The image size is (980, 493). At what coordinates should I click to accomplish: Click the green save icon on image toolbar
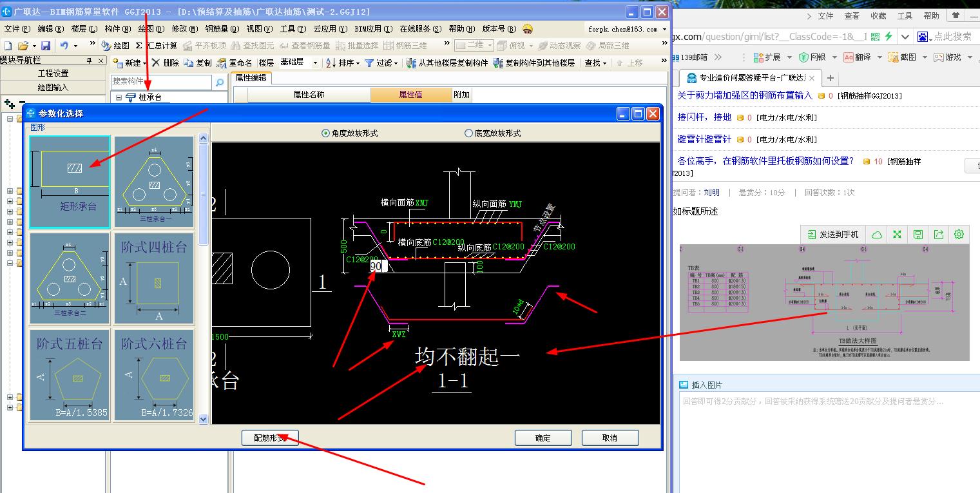918,235
